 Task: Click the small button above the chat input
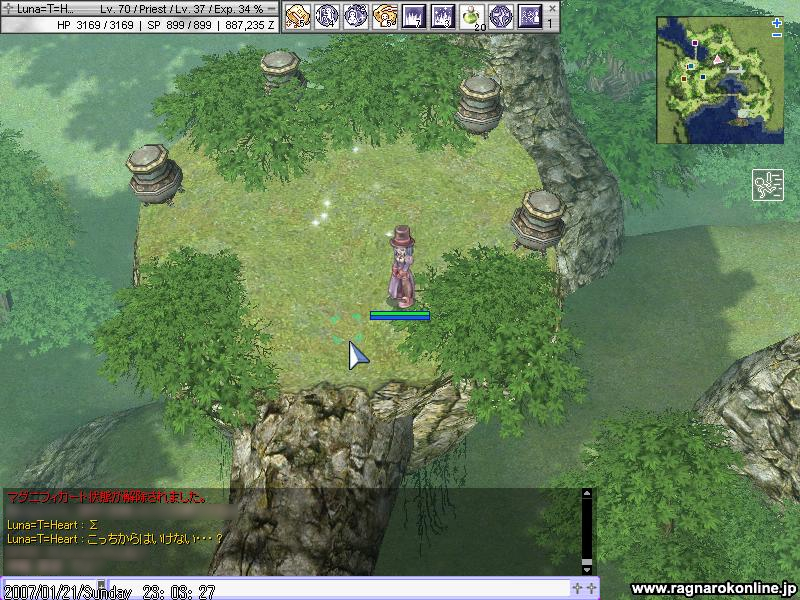102,583
